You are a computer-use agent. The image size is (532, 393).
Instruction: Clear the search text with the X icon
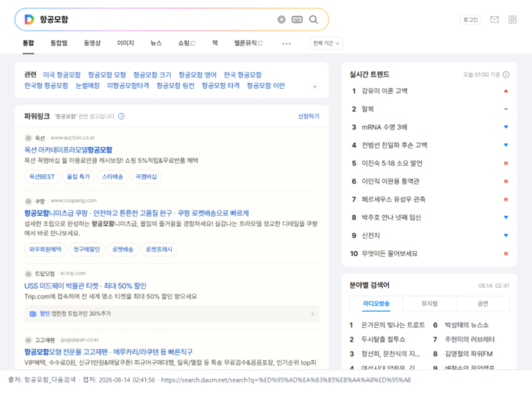click(x=281, y=19)
